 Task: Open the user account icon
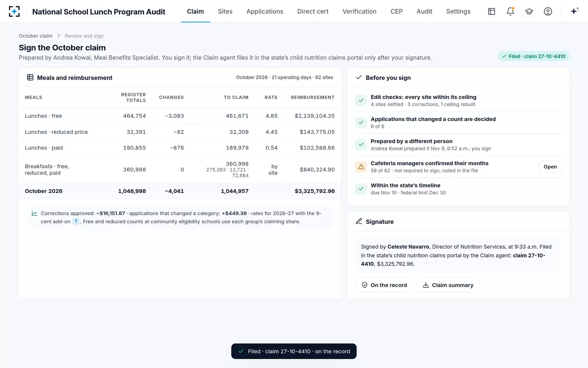[548, 11]
